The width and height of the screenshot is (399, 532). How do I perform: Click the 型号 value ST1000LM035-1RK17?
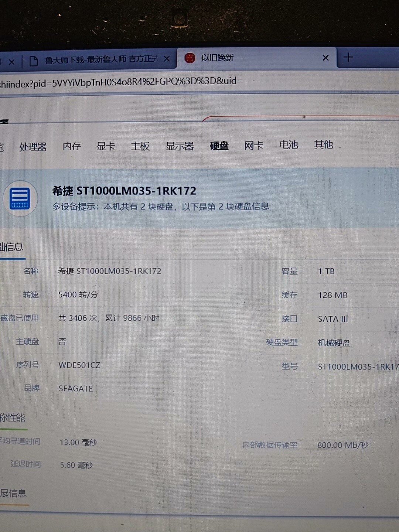(x=358, y=367)
